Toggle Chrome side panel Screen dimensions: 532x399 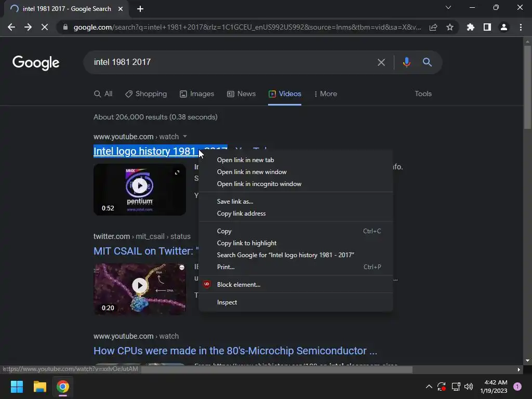tap(487, 27)
